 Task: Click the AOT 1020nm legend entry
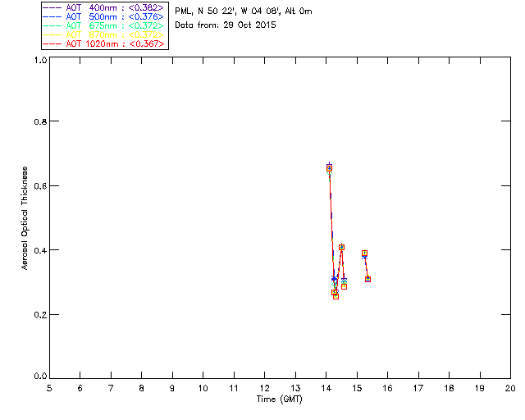tap(103, 43)
